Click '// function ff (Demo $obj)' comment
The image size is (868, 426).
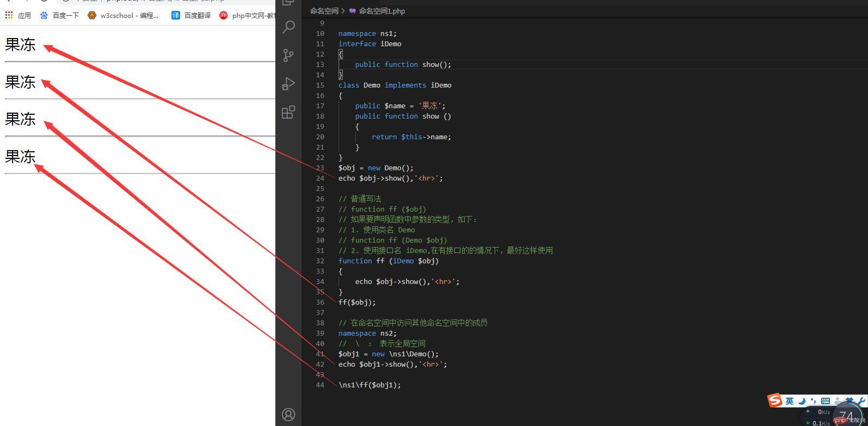[x=392, y=240]
